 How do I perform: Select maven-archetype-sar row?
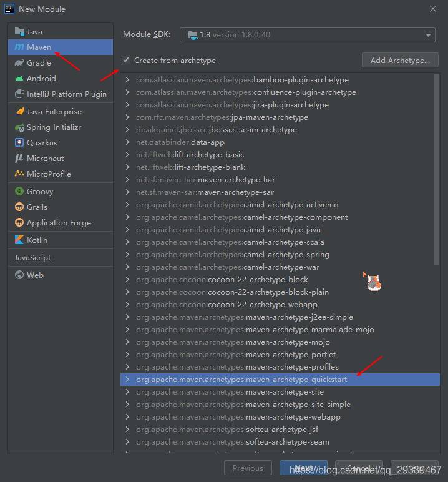(x=280, y=192)
